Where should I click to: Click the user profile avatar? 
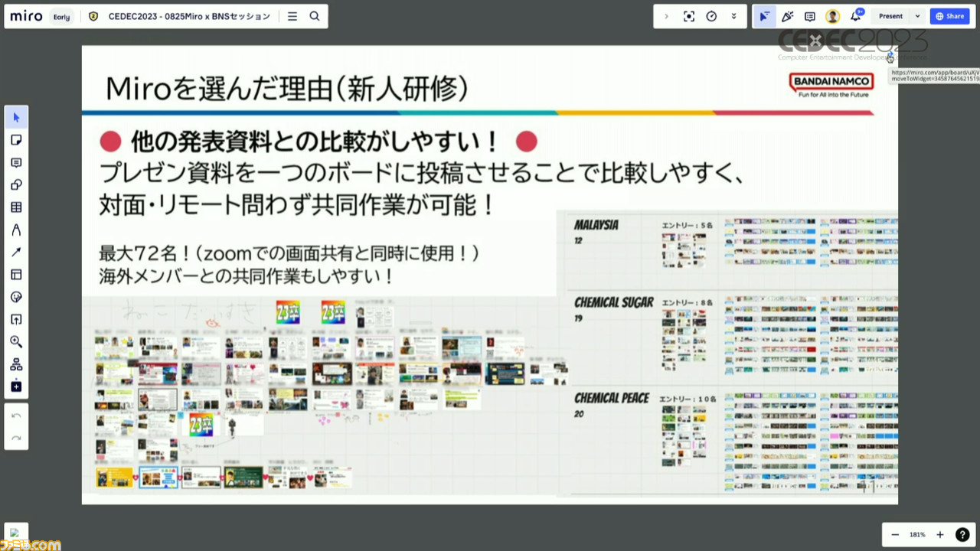[832, 16]
